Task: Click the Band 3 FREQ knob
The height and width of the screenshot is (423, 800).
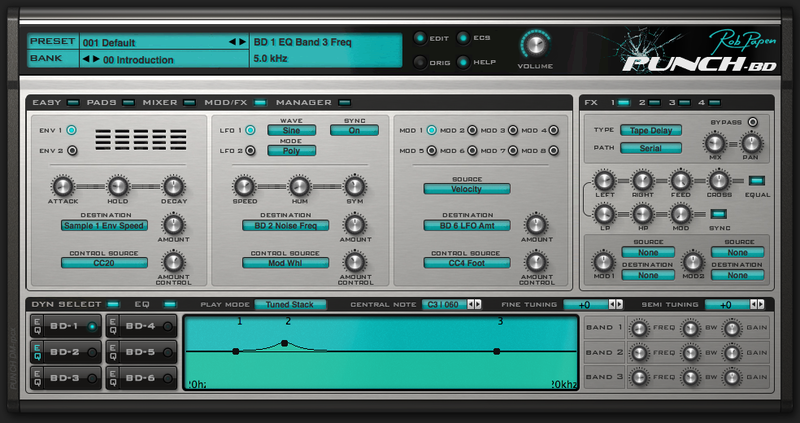Action: 639,378
